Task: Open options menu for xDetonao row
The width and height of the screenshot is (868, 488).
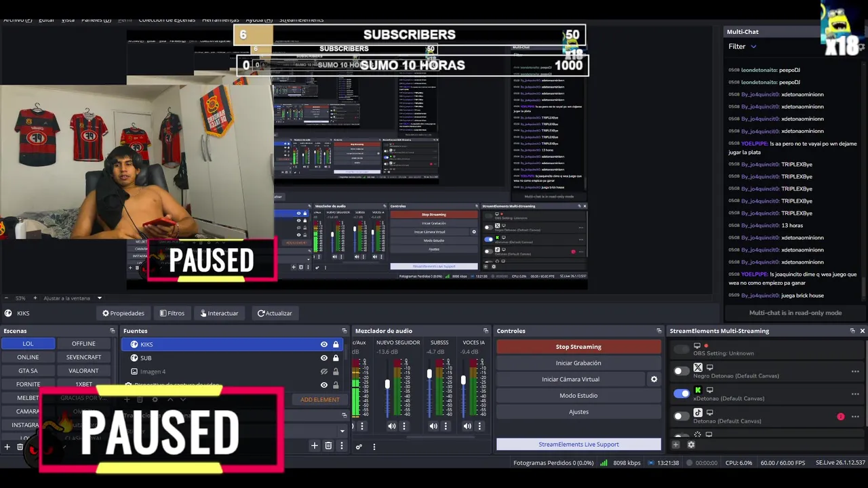Action: click(x=855, y=394)
